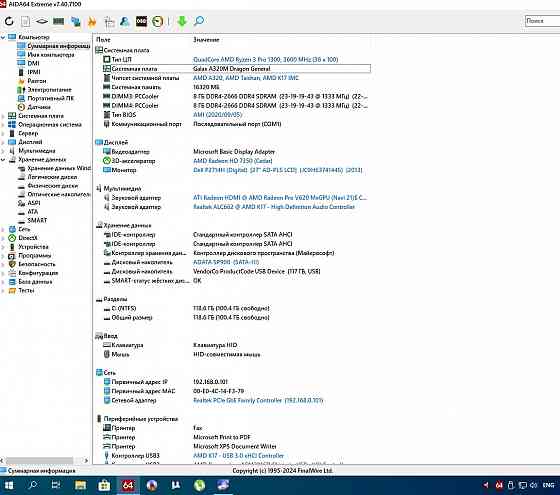Expand the Операционная система tree node
This screenshot has width=560, height=495.
(x=3, y=125)
